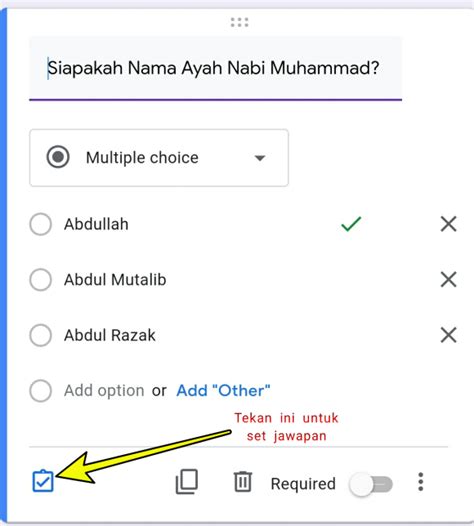Remove the Abdul Mutalib option

(x=449, y=279)
